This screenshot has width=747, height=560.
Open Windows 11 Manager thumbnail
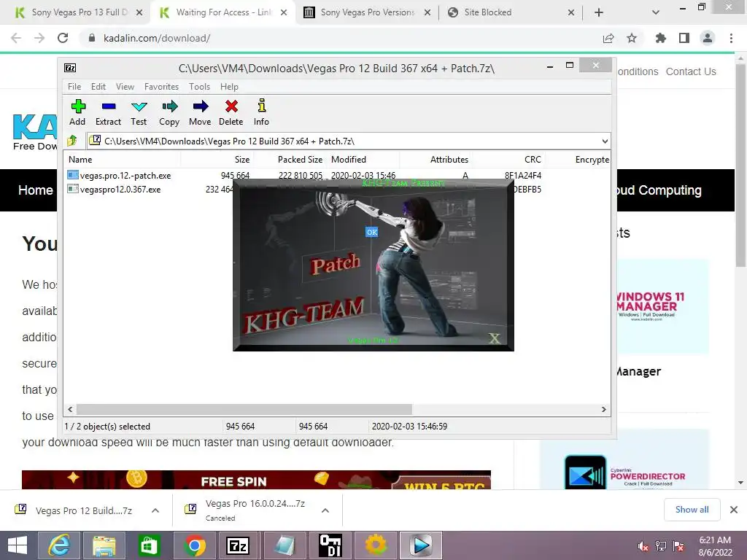[x=662, y=307]
